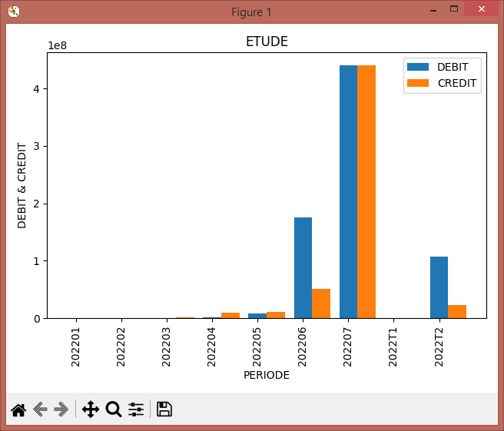The image size is (504, 431).
Task: Reset the view with the Home icon
Action: point(18,409)
